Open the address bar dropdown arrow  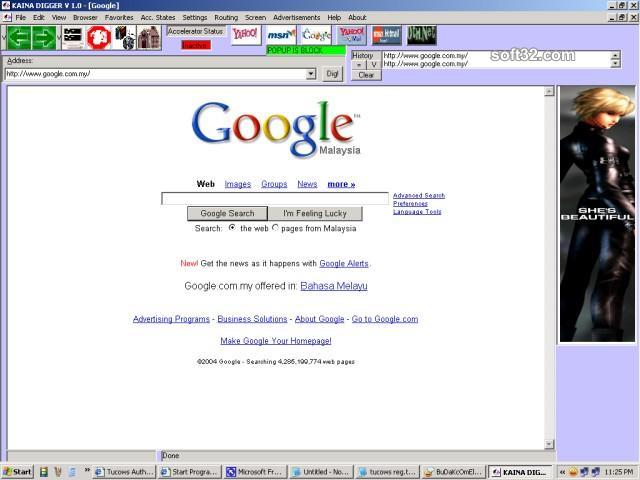coord(311,74)
